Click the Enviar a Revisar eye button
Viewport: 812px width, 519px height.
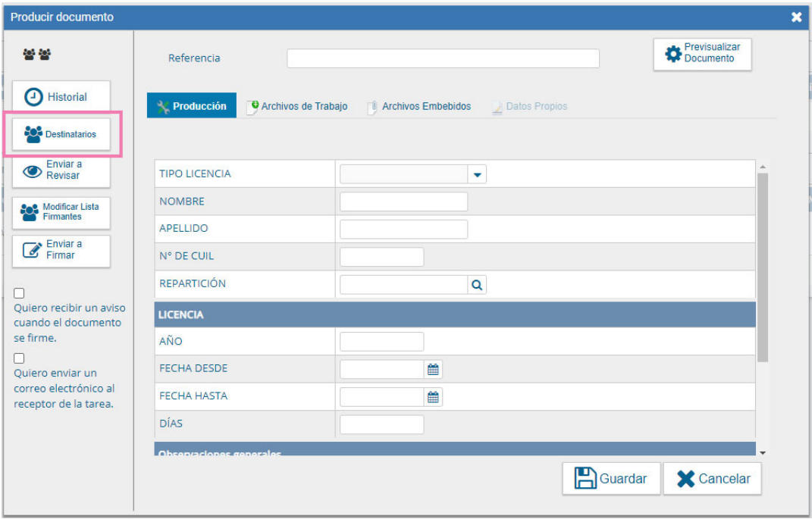tap(61, 170)
